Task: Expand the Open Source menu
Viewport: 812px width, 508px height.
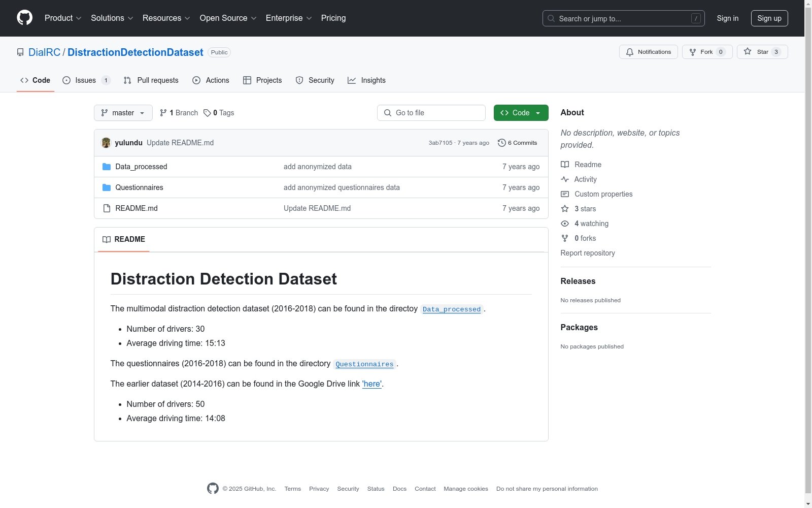Action: tap(228, 18)
